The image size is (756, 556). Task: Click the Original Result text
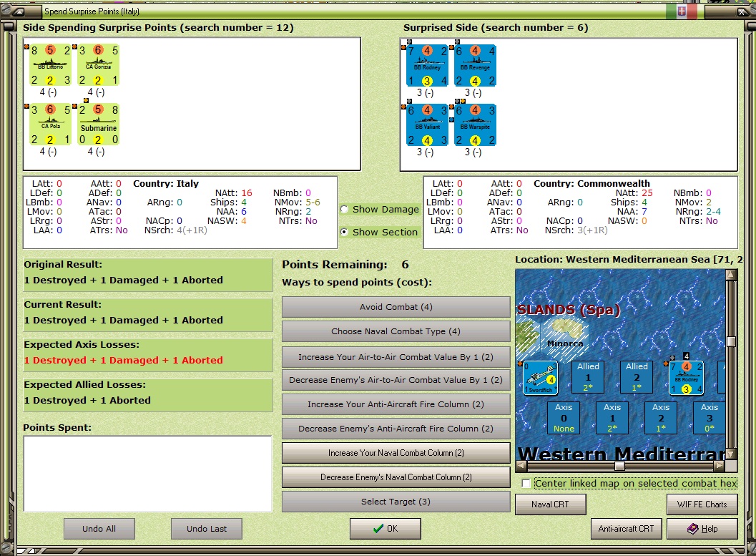tap(124, 281)
